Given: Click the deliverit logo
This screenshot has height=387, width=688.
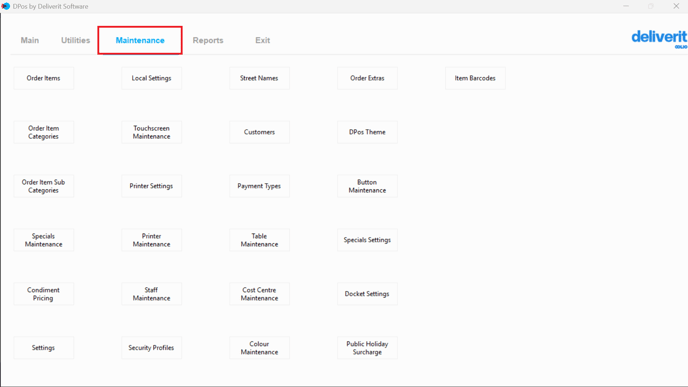Looking at the screenshot, I should click(x=659, y=39).
